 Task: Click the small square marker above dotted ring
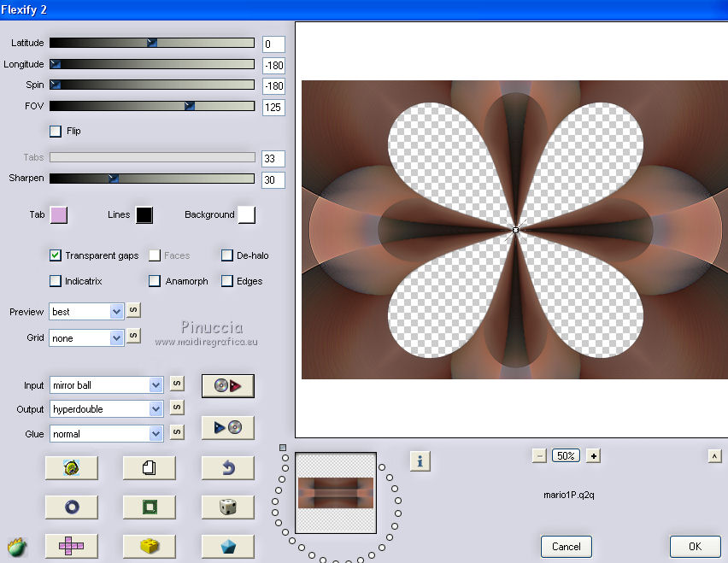(283, 448)
